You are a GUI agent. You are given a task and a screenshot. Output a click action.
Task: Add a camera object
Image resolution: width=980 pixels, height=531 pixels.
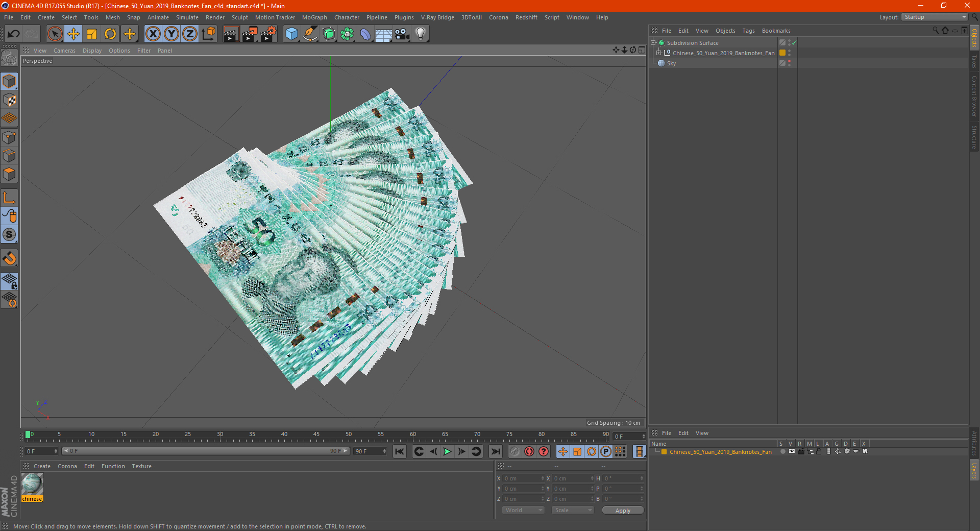[x=402, y=34]
